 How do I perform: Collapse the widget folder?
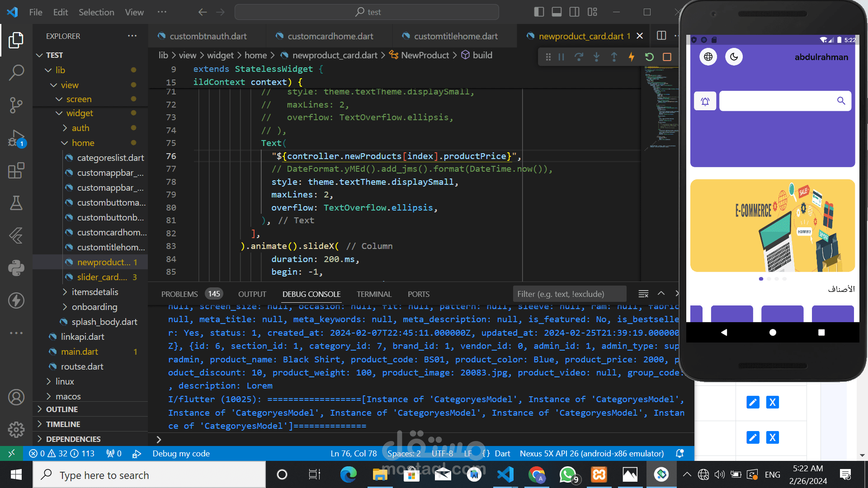pyautogui.click(x=80, y=113)
